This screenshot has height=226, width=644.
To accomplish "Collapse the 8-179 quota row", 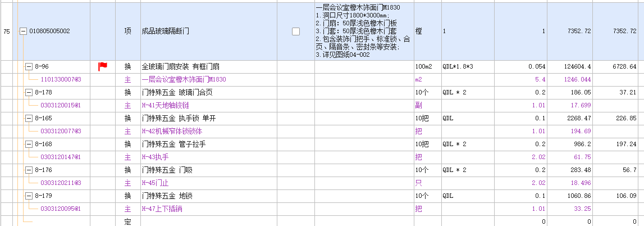I will click(29, 196).
